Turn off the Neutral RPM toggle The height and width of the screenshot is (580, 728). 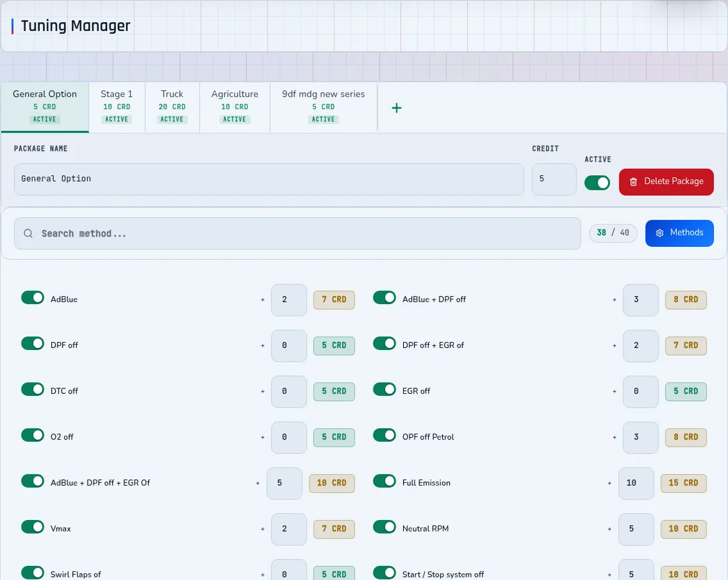click(x=384, y=527)
